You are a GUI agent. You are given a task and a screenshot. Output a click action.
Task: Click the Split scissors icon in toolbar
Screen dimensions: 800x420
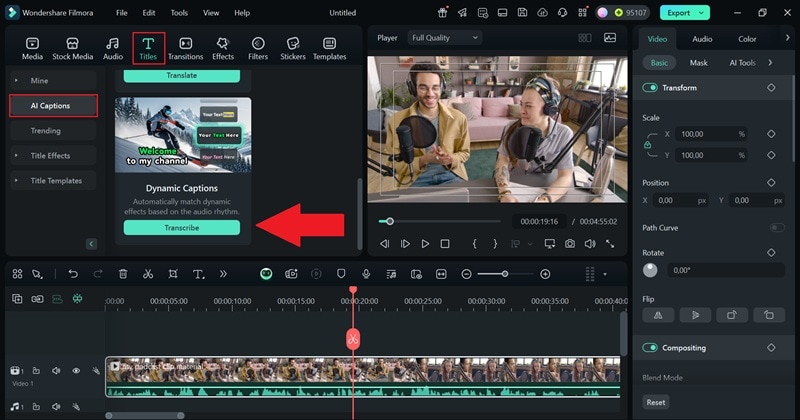coord(148,274)
